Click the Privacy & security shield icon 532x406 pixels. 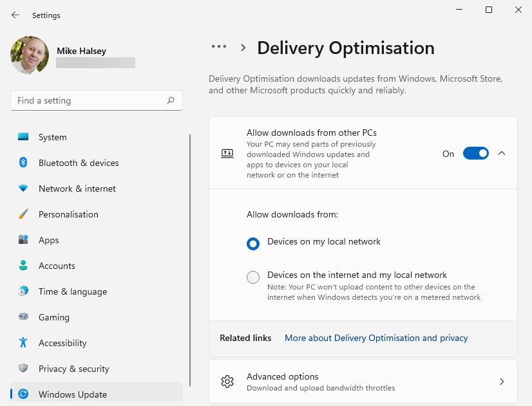pos(23,369)
